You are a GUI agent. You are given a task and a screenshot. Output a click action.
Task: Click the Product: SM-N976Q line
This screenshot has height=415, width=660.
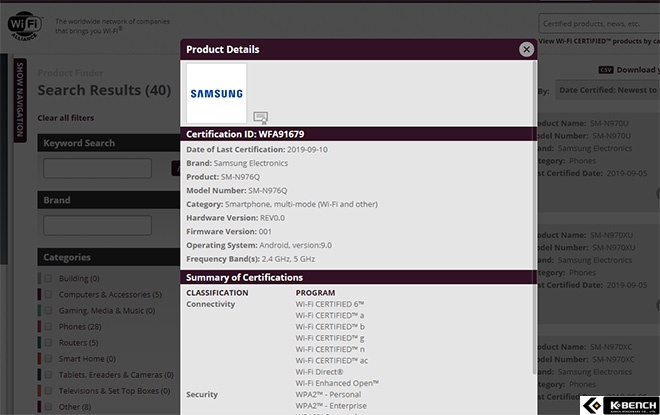pyautogui.click(x=223, y=177)
